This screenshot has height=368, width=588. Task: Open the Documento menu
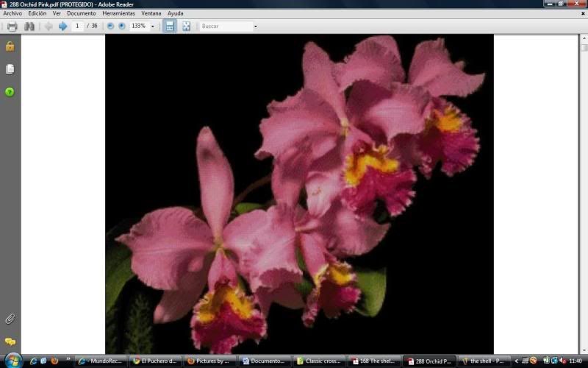pyautogui.click(x=82, y=13)
